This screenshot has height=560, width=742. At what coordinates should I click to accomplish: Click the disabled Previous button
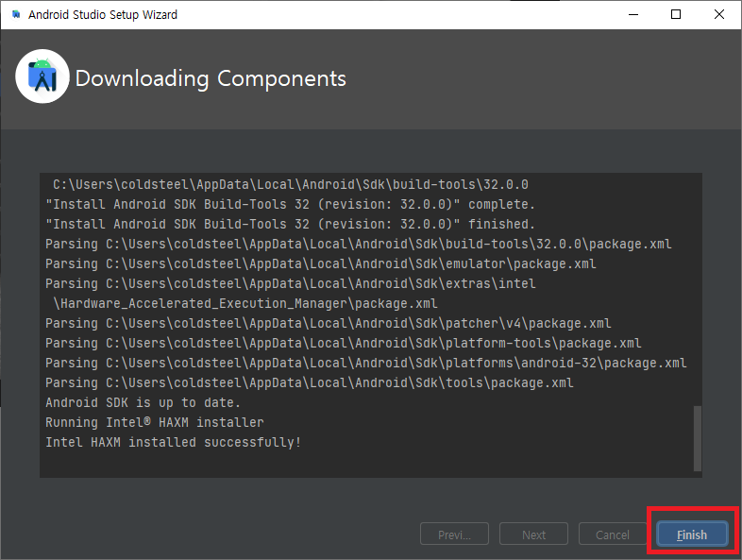coord(454,535)
